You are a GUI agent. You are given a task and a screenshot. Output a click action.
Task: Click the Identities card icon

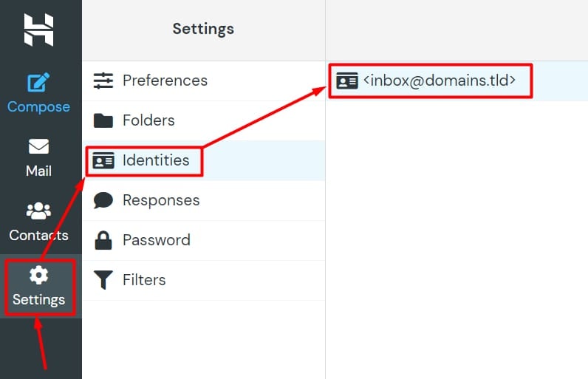click(x=103, y=160)
